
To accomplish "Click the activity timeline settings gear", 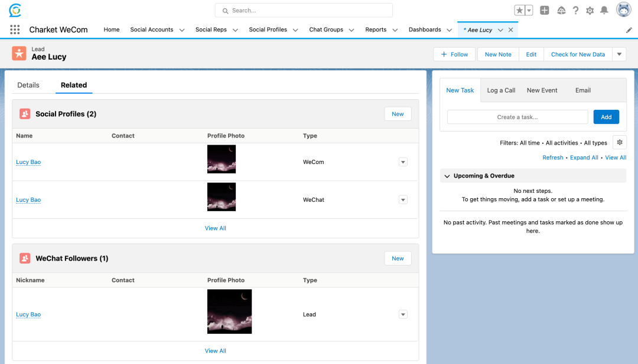I will (x=619, y=142).
